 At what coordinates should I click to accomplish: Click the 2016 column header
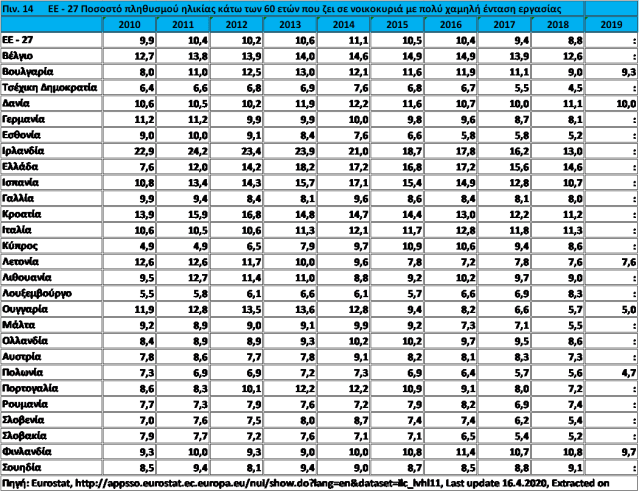pos(450,23)
